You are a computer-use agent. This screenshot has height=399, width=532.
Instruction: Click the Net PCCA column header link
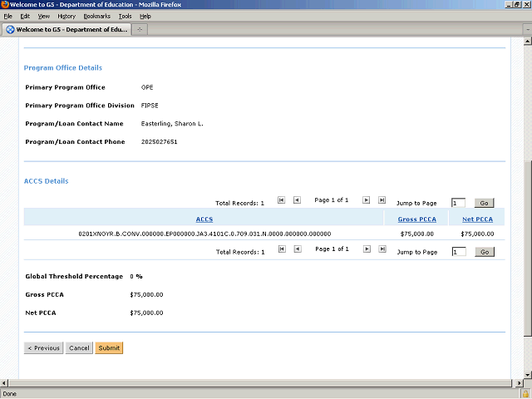click(x=477, y=219)
